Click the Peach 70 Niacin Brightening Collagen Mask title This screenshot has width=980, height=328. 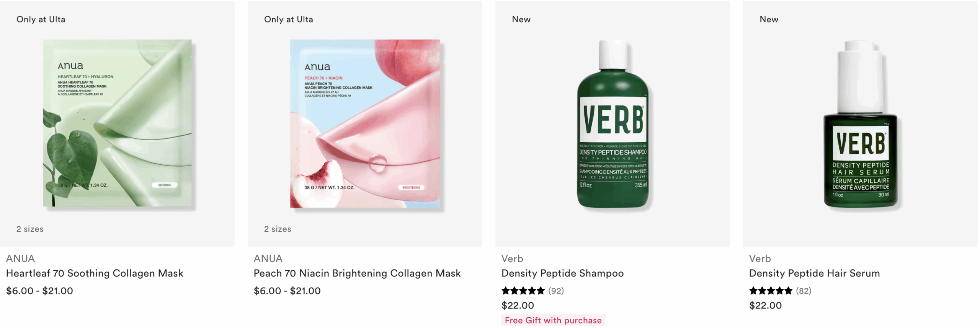point(357,273)
